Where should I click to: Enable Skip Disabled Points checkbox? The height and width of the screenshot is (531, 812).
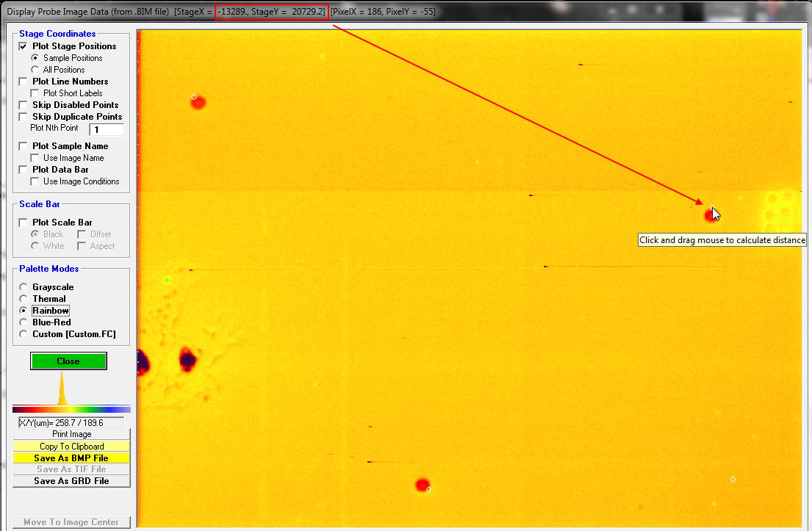24,105
